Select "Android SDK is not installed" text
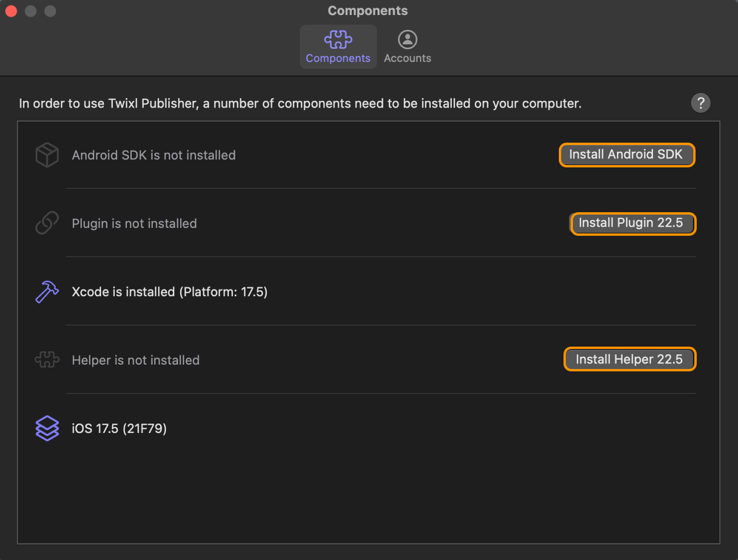738x560 pixels. pyautogui.click(x=154, y=155)
